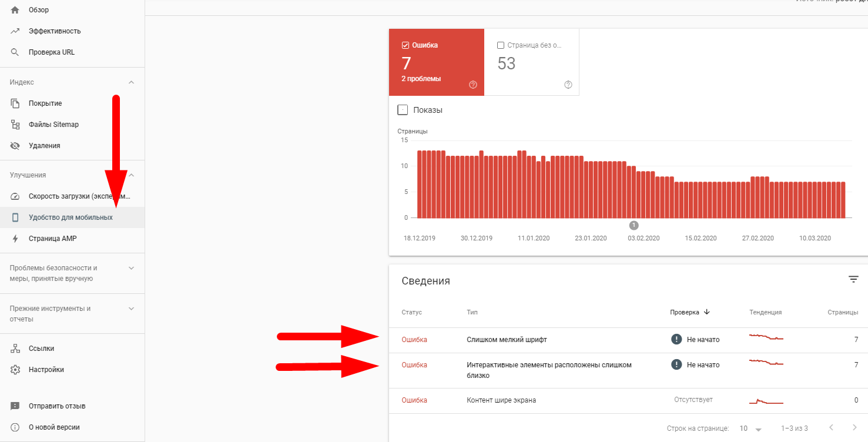Viewport: 868px width, 442px height.
Task: Open Обзор in sidebar
Action: (x=72, y=10)
